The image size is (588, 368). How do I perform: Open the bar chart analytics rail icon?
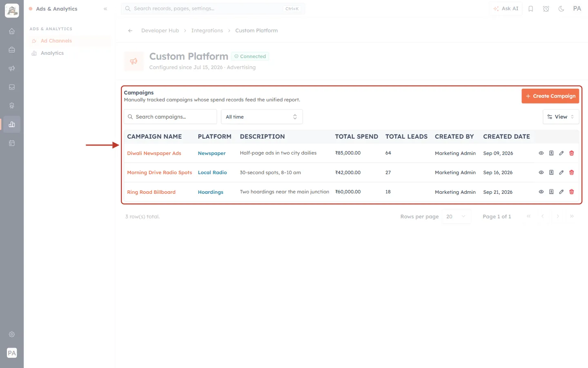click(12, 124)
